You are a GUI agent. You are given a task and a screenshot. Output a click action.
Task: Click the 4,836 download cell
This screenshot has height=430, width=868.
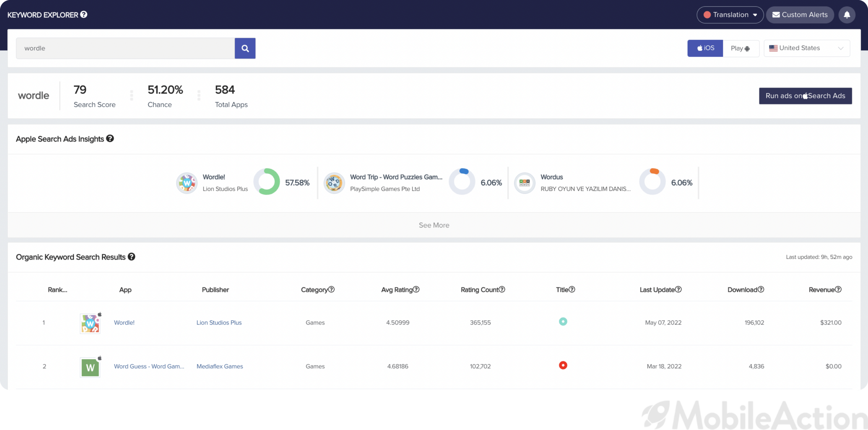[756, 366]
